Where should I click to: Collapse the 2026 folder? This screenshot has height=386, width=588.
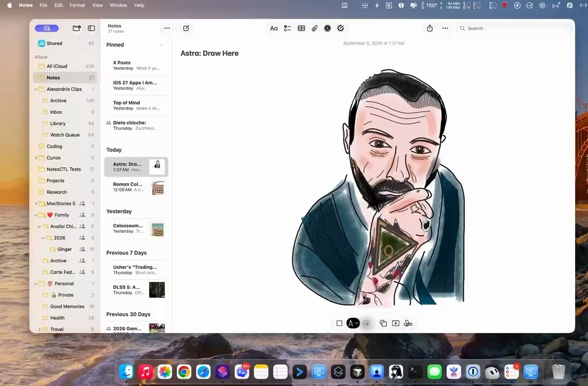tap(43, 238)
